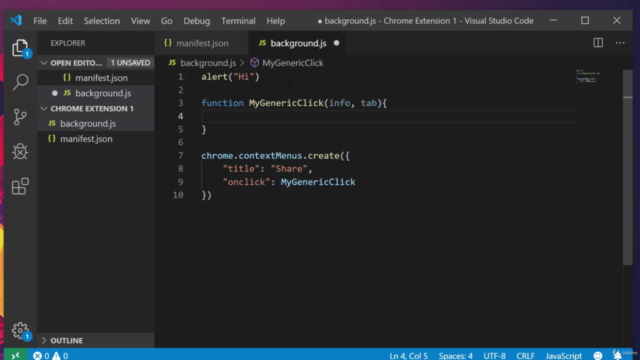The image size is (640, 360).
Task: Open background.js in Chrome Extension 1 folder
Action: 96,124
